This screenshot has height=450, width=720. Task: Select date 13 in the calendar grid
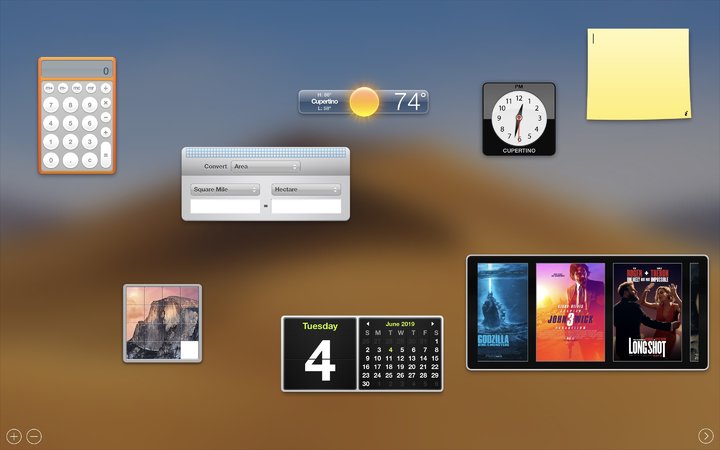[x=412, y=358]
